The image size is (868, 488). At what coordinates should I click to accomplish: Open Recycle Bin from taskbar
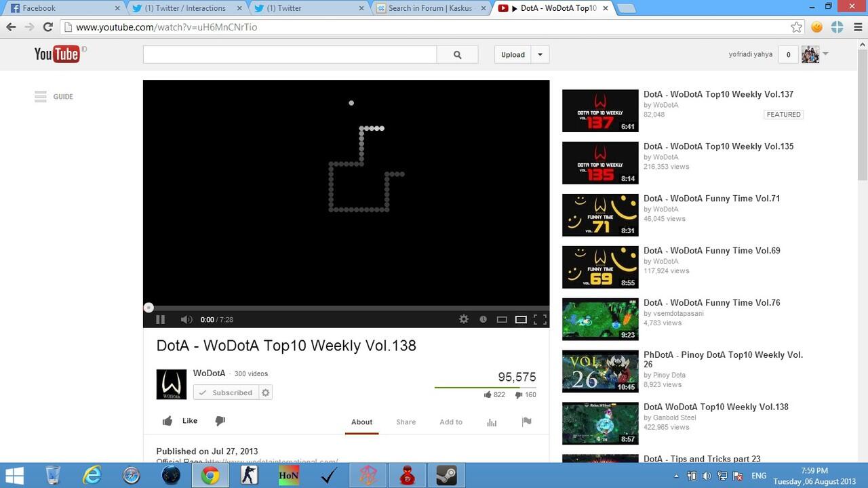coord(54,475)
